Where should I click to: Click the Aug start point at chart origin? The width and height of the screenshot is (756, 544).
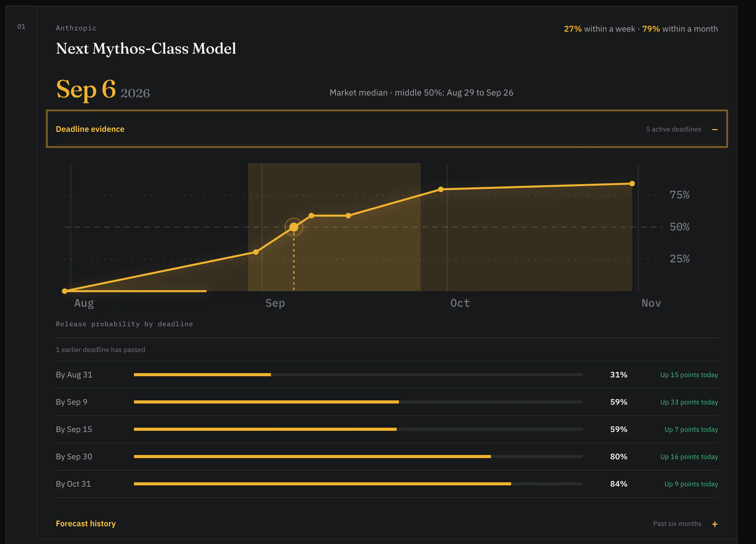(x=65, y=291)
